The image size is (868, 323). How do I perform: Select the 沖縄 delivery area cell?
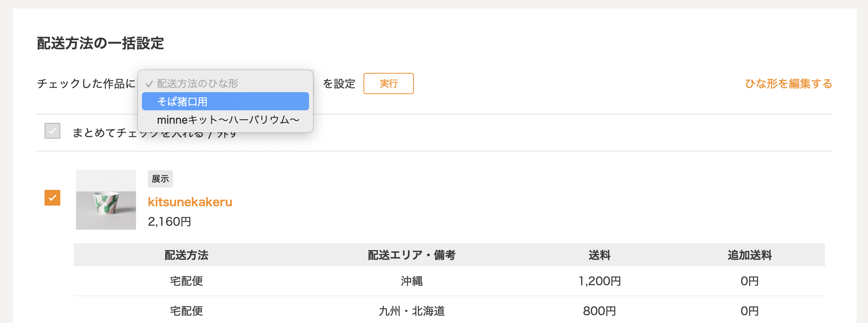[x=412, y=281]
